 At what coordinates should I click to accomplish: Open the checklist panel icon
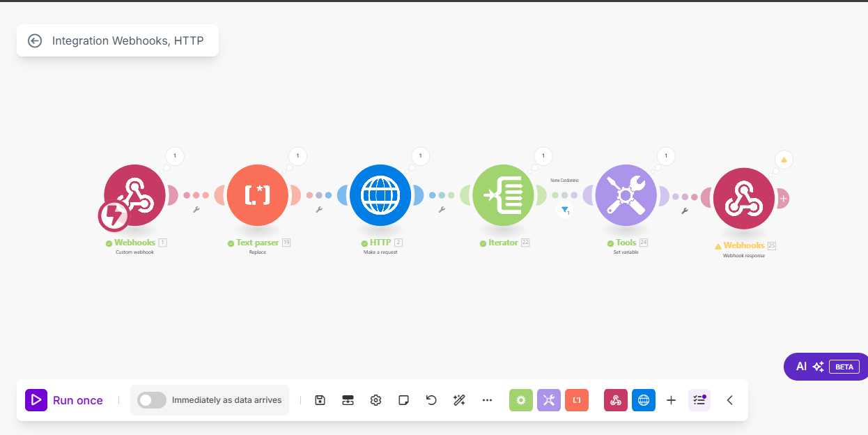[x=699, y=400]
